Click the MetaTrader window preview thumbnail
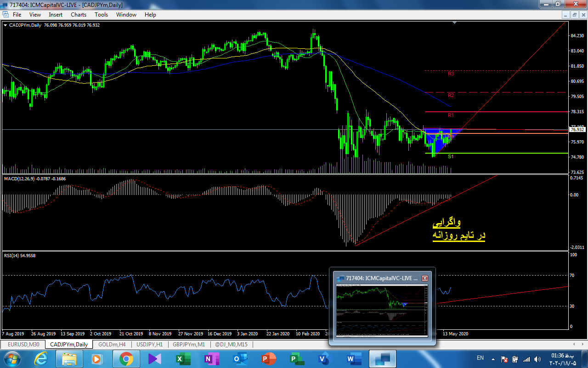 [382, 310]
